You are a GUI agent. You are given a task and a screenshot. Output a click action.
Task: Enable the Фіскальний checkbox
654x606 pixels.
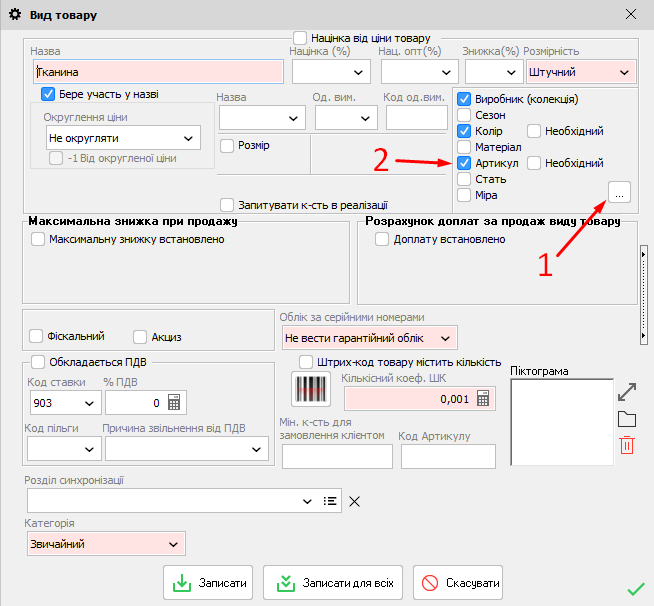(x=38, y=337)
